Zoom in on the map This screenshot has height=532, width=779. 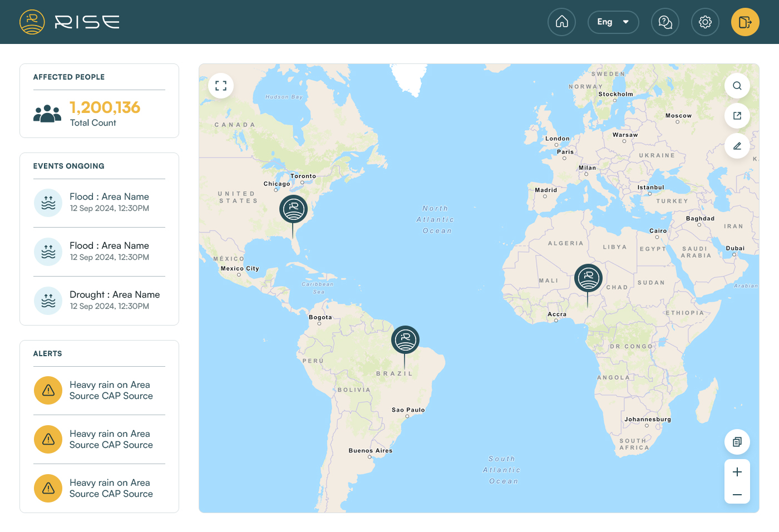pyautogui.click(x=737, y=472)
